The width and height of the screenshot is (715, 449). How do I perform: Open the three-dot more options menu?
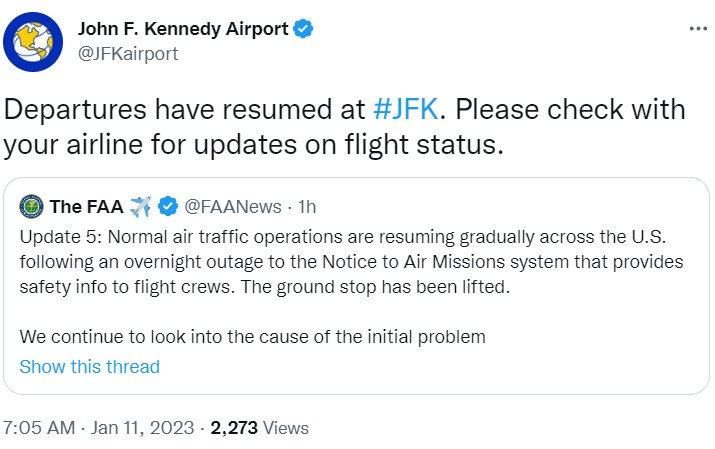click(698, 29)
